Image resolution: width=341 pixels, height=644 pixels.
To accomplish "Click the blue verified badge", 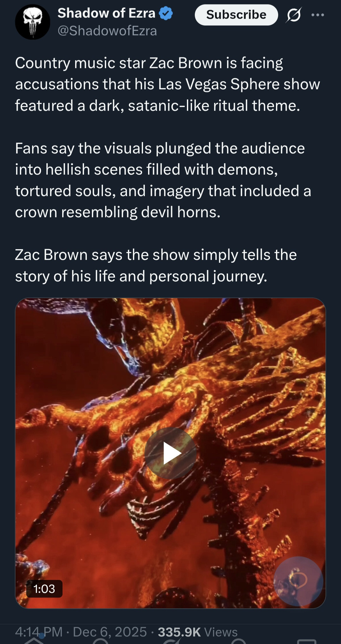I will (166, 13).
